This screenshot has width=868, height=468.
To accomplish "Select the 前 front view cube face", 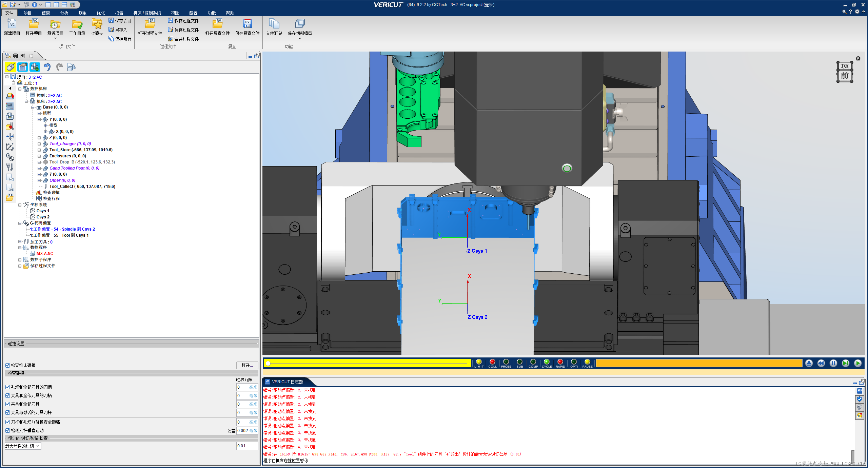I will pos(845,76).
